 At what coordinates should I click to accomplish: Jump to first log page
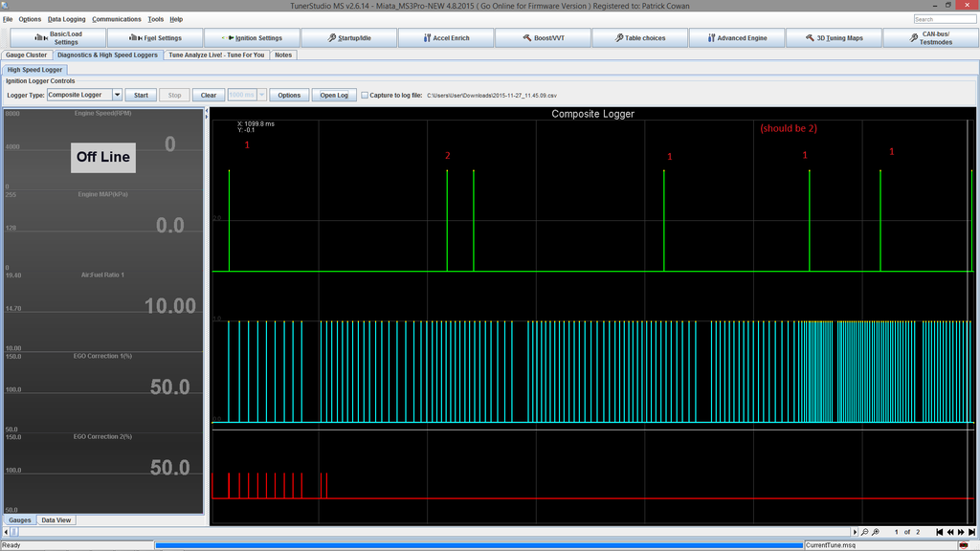(x=940, y=532)
